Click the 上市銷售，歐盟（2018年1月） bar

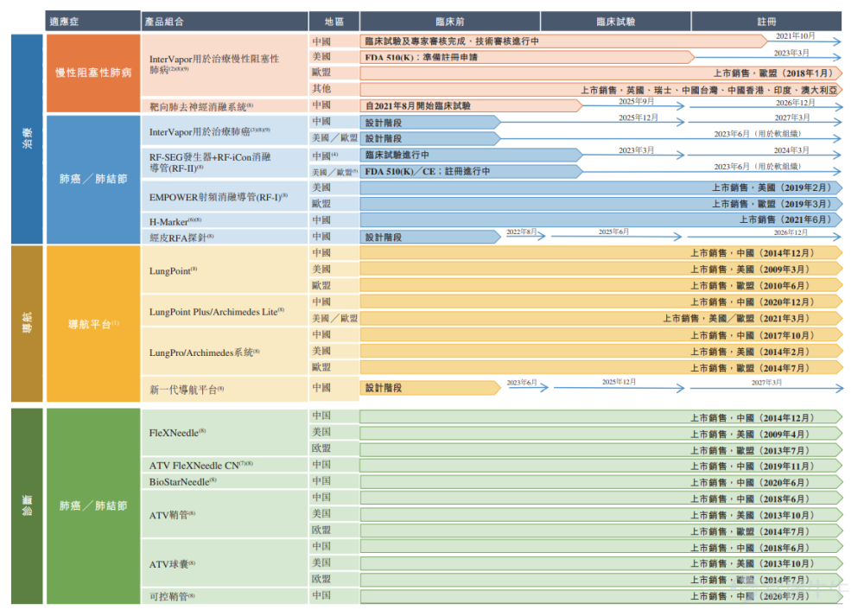[601, 73]
